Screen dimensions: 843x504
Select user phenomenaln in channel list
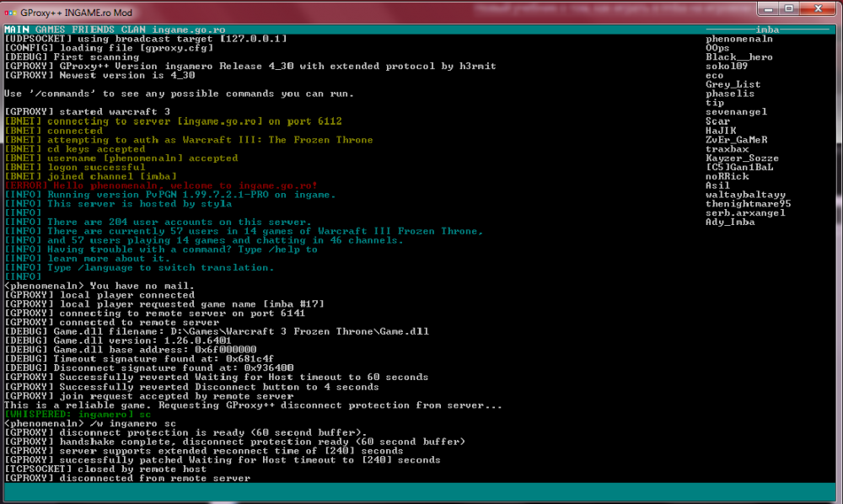pos(738,39)
